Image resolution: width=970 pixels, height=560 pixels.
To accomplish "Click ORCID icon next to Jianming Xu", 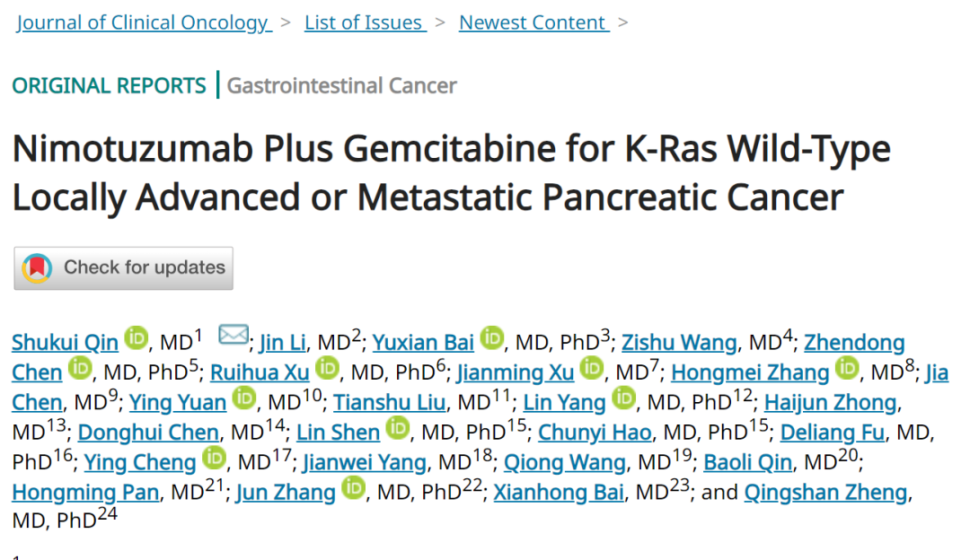I will pyautogui.click(x=592, y=369).
